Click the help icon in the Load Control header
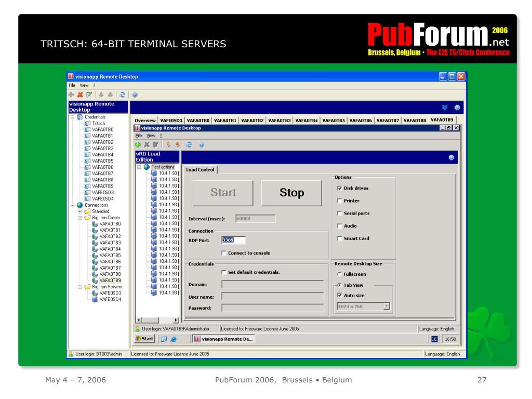Screen dimensions: 532x399 (x=451, y=157)
